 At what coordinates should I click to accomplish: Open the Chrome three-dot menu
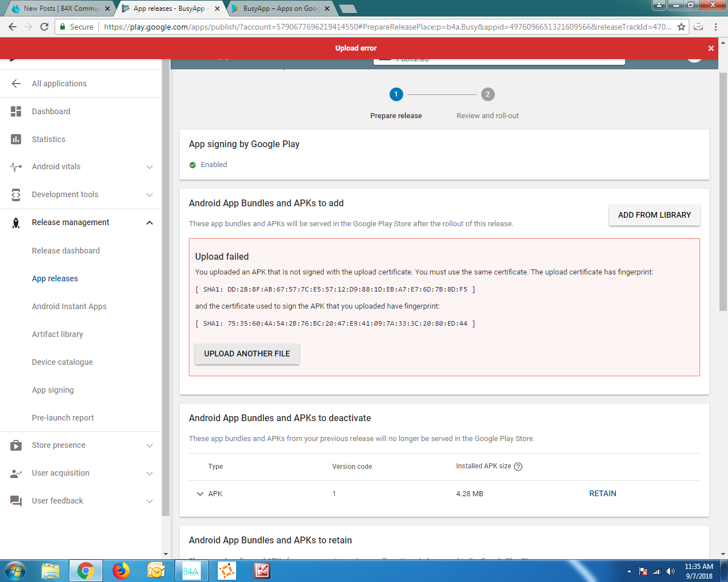click(716, 27)
